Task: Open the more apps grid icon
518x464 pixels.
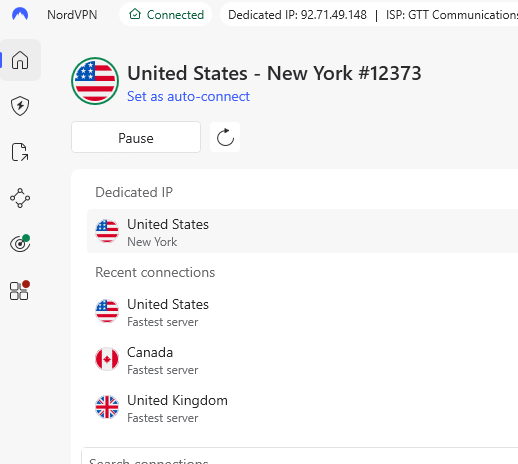Action: pyautogui.click(x=19, y=290)
